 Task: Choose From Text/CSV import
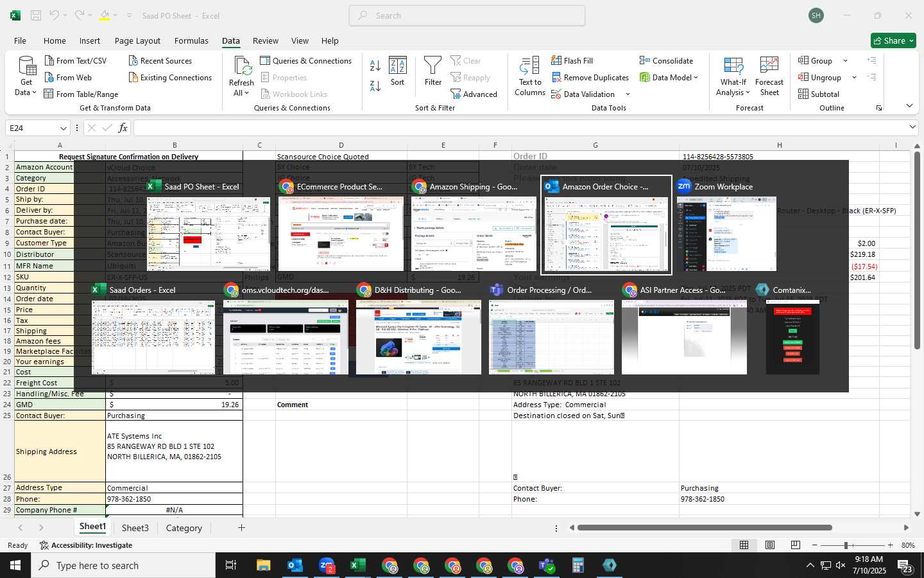click(75, 60)
